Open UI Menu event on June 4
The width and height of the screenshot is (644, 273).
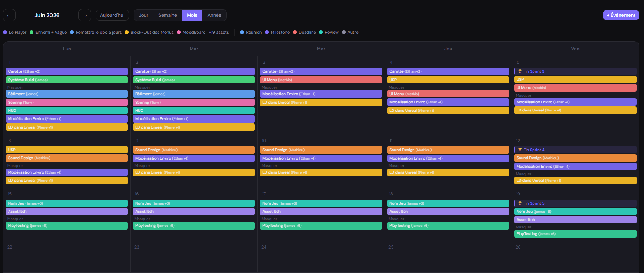coord(448,94)
